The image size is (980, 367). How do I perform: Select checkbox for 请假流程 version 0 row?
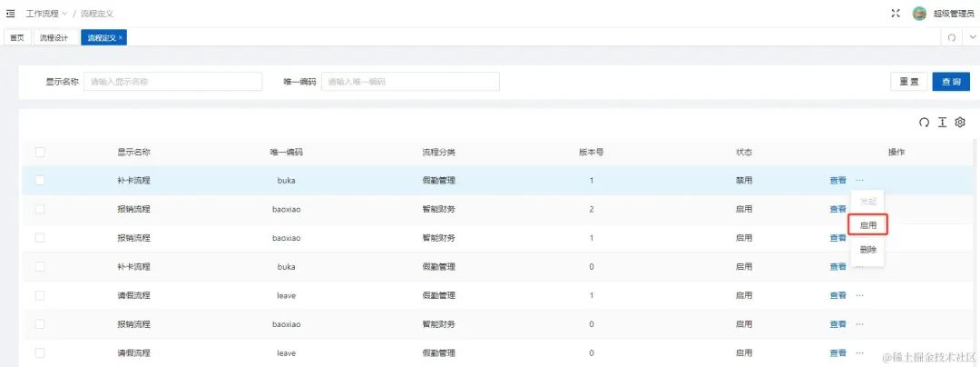[x=40, y=352]
